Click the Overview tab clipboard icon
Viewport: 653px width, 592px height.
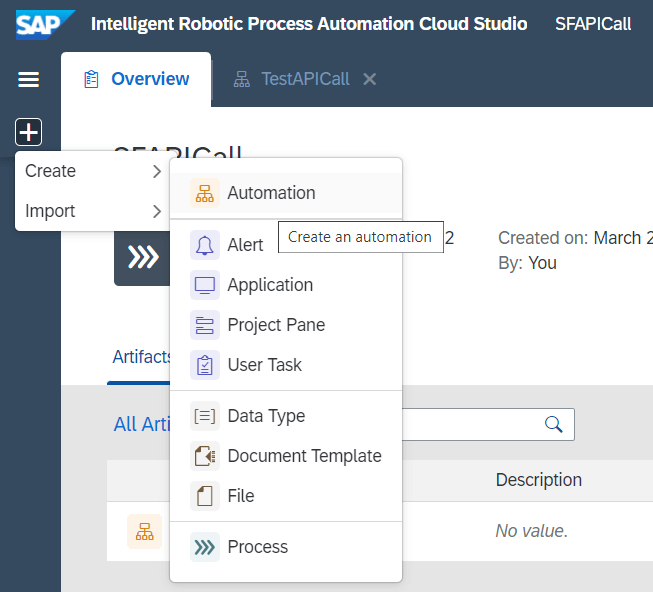tap(91, 79)
